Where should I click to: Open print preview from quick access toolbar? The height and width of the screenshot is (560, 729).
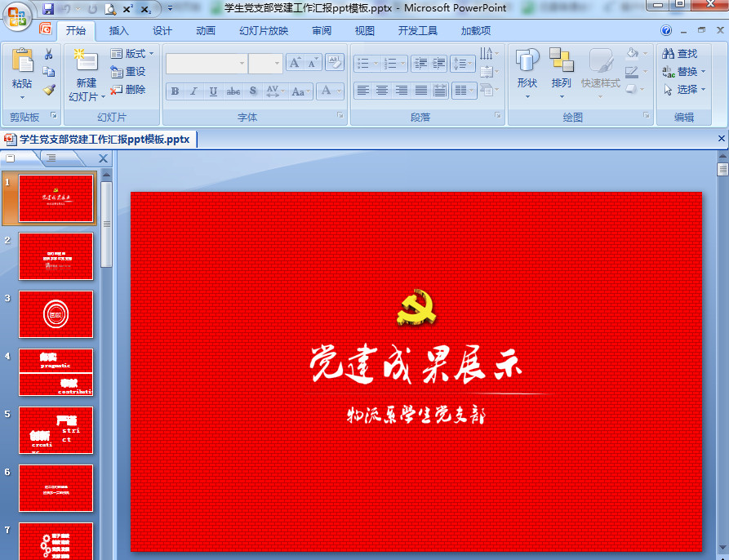coord(110,8)
